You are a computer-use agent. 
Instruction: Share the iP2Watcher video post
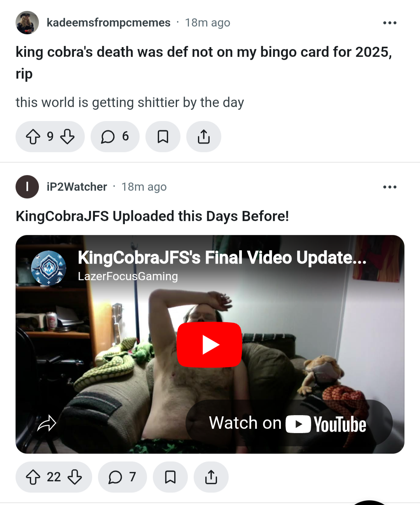(211, 477)
